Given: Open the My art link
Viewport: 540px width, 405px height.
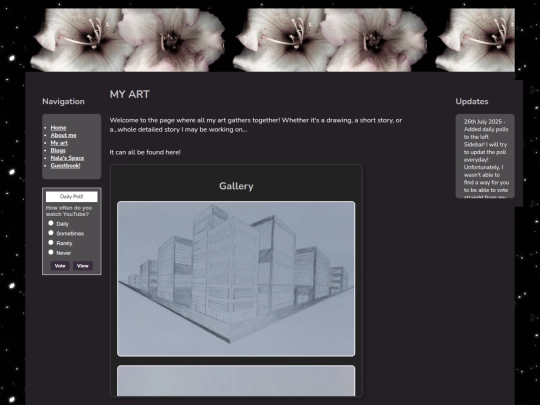Looking at the screenshot, I should [x=59, y=143].
